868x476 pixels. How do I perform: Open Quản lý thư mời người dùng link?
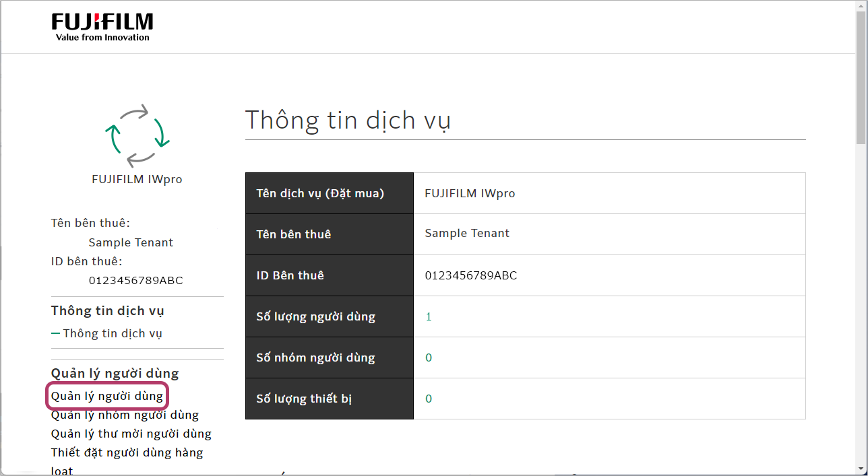(131, 434)
